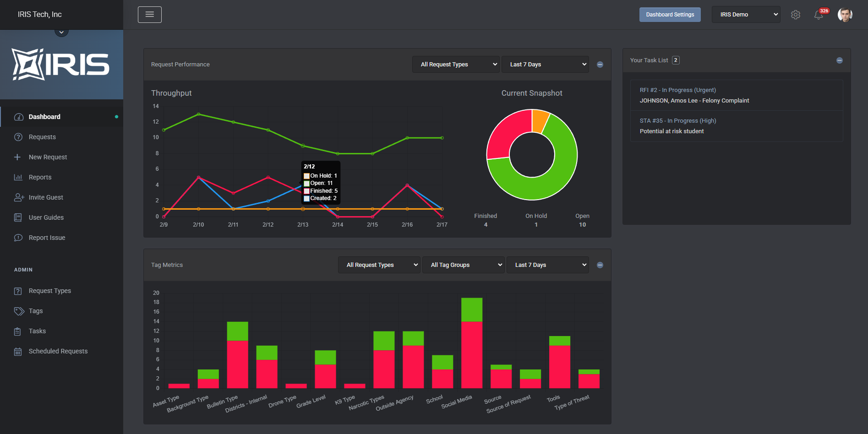This screenshot has width=868, height=434.
Task: Click the Reports bar chart icon
Action: tap(18, 177)
